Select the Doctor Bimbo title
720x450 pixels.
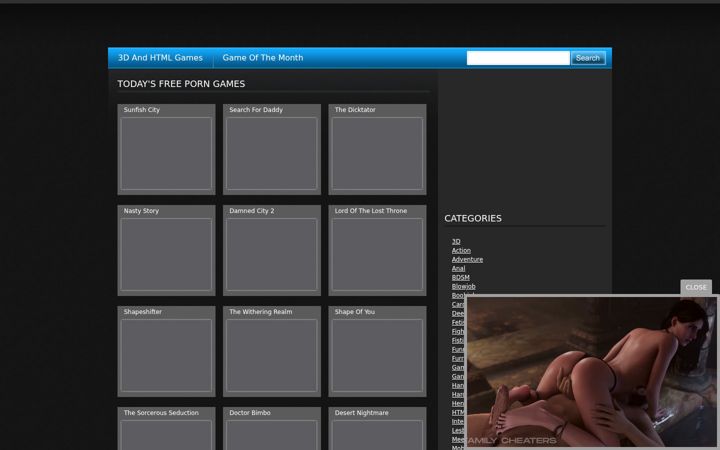pyautogui.click(x=250, y=413)
